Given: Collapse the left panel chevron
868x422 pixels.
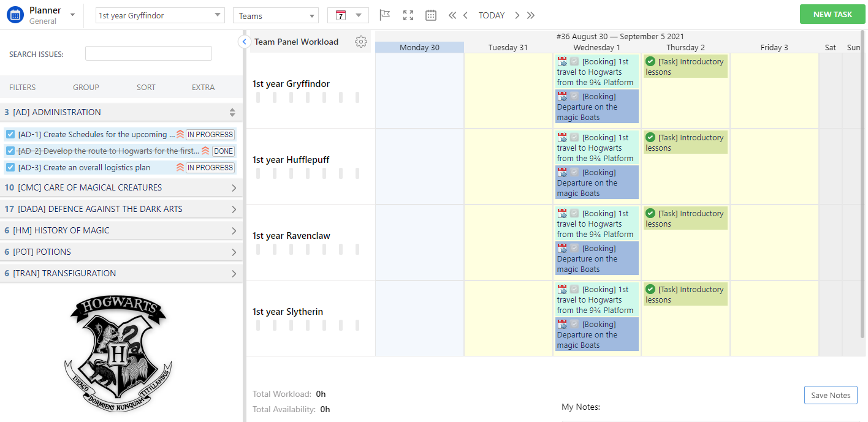Looking at the screenshot, I should 244,42.
